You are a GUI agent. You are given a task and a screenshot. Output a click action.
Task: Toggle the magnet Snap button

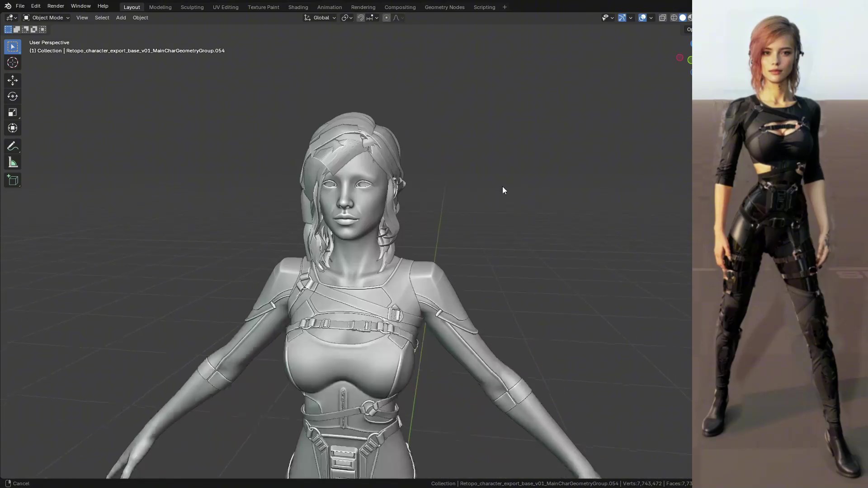pyautogui.click(x=361, y=18)
